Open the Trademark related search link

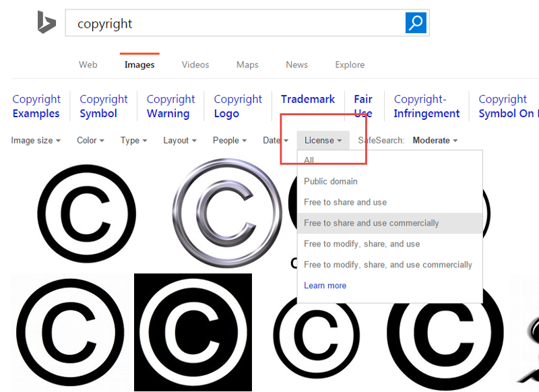pyautogui.click(x=308, y=99)
